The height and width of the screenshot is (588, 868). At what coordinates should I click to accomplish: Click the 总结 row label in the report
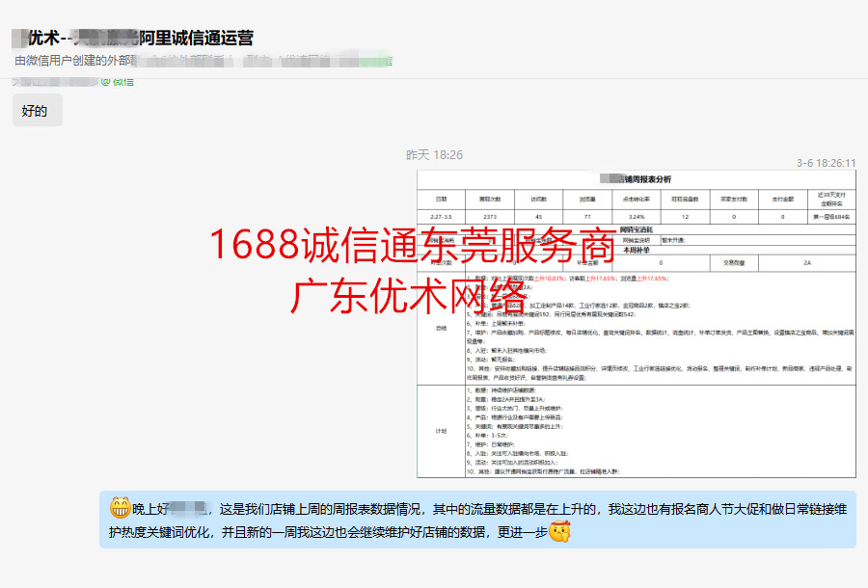click(441, 327)
